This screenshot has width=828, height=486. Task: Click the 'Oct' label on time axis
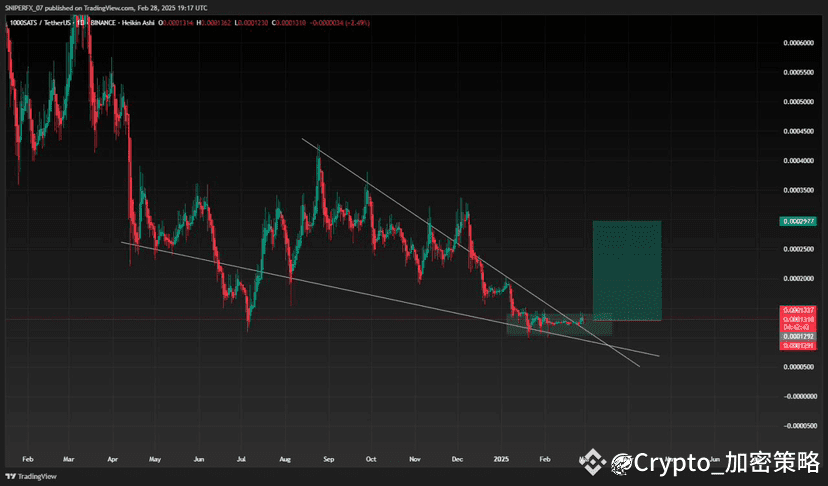coord(371,459)
